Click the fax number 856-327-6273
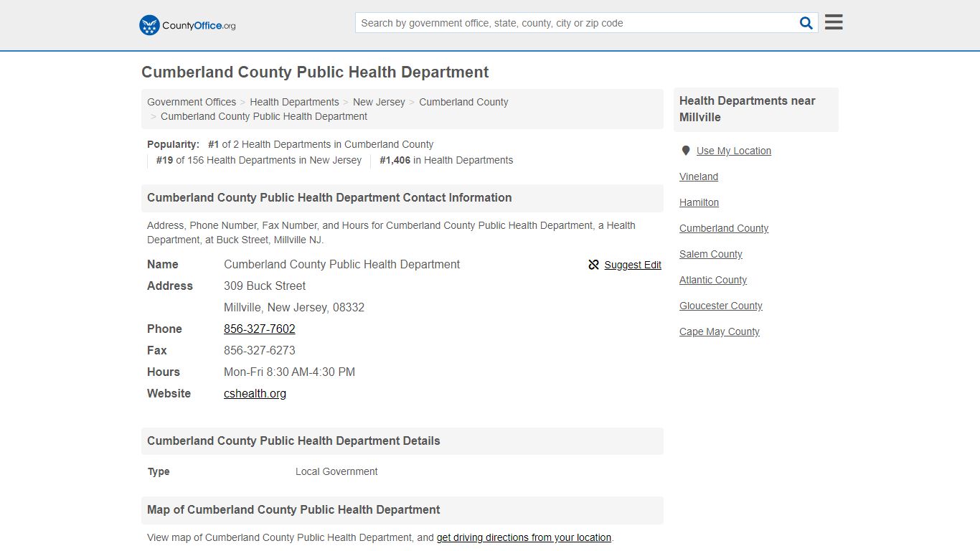 (260, 350)
